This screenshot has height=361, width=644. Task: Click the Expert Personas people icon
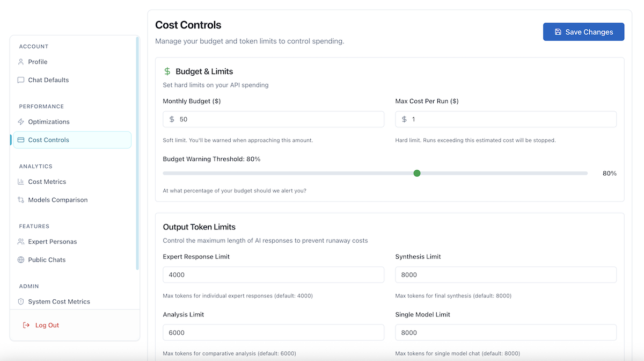coord(20,241)
